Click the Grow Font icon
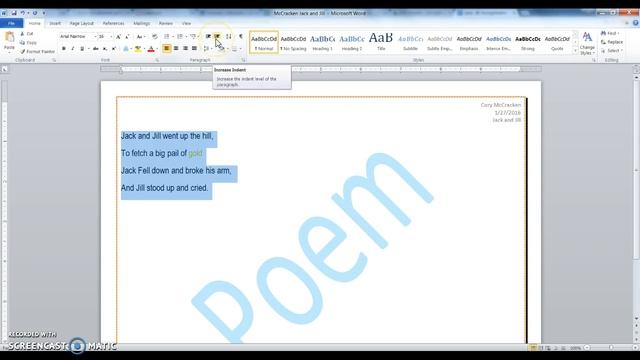 [118, 37]
